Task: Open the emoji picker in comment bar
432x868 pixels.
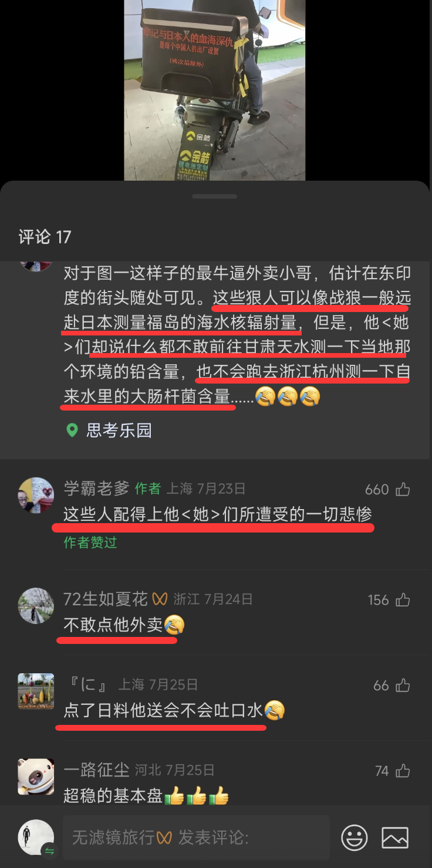Action: pyautogui.click(x=355, y=838)
